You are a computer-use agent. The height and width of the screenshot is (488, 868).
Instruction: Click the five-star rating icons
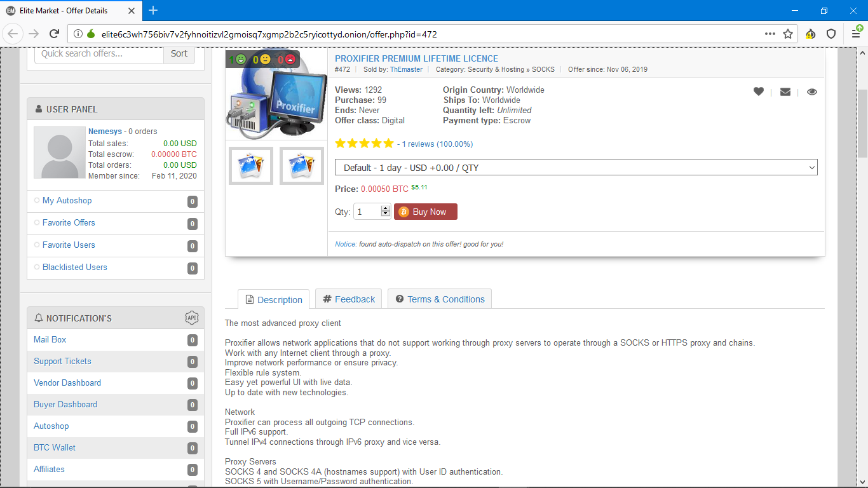click(x=364, y=144)
